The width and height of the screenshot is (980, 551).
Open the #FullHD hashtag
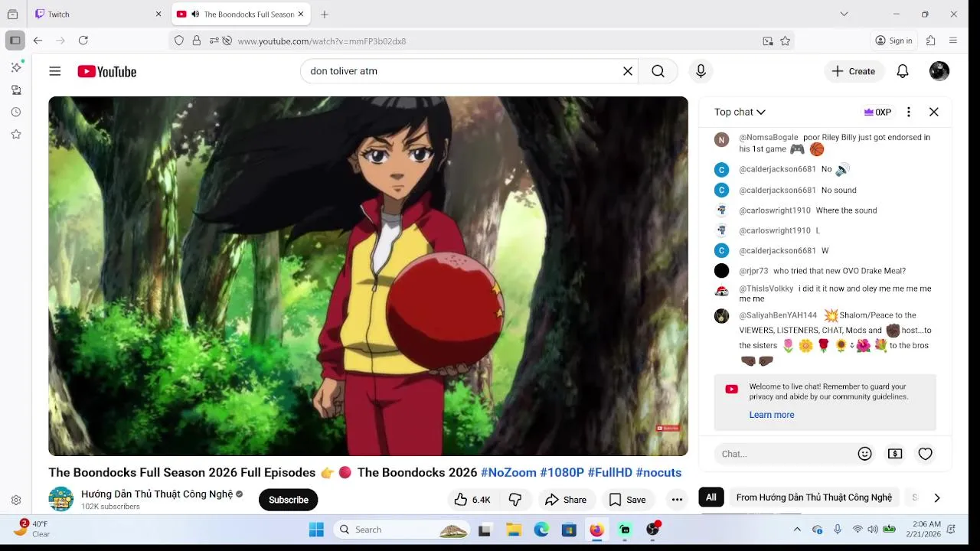pyautogui.click(x=610, y=472)
